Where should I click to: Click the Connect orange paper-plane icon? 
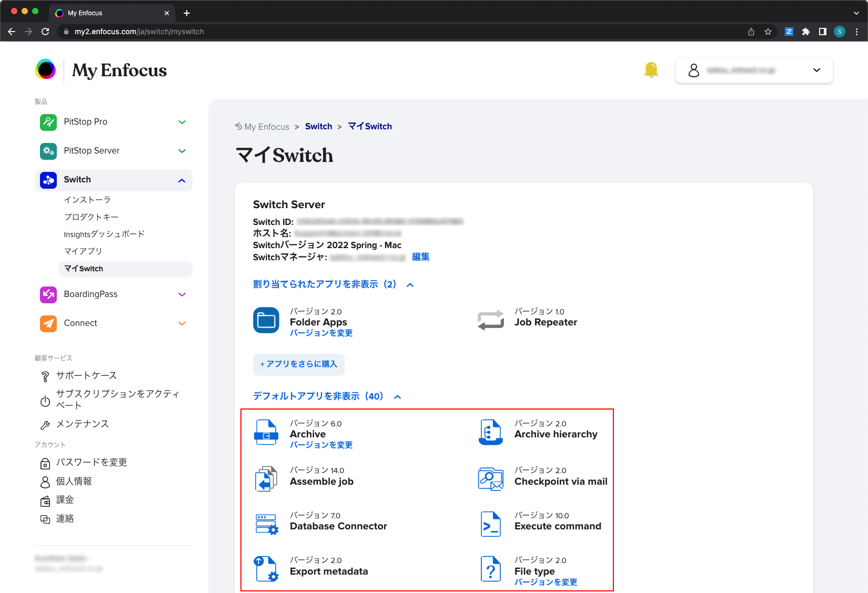click(48, 323)
